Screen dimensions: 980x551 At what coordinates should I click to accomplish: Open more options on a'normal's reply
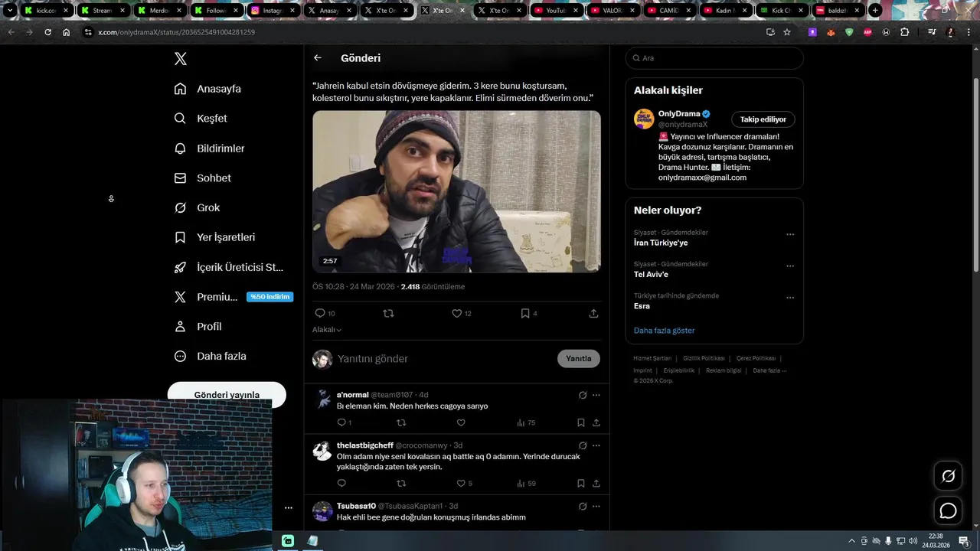[596, 396]
